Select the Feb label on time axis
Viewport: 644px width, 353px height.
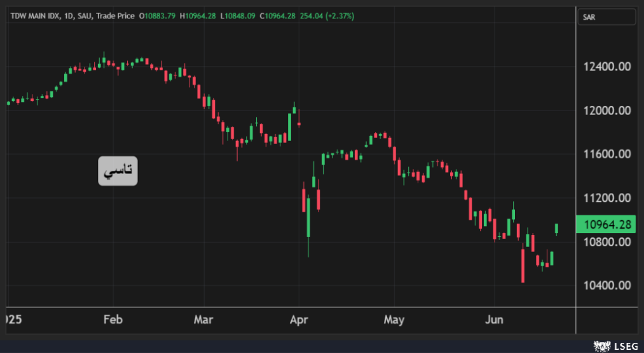[x=113, y=319]
